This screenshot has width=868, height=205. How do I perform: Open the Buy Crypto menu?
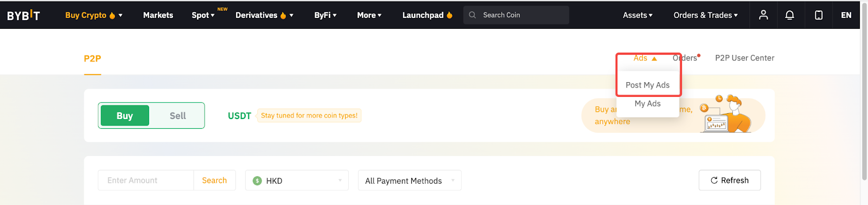point(93,15)
